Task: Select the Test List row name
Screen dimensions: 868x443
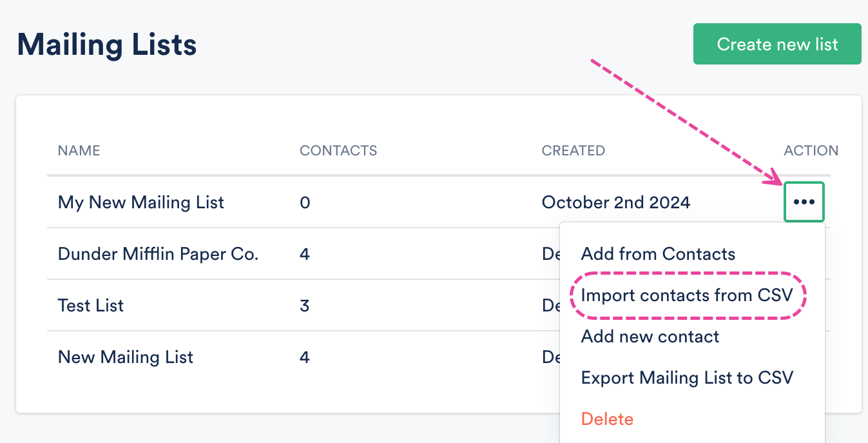Action: pyautogui.click(x=91, y=306)
